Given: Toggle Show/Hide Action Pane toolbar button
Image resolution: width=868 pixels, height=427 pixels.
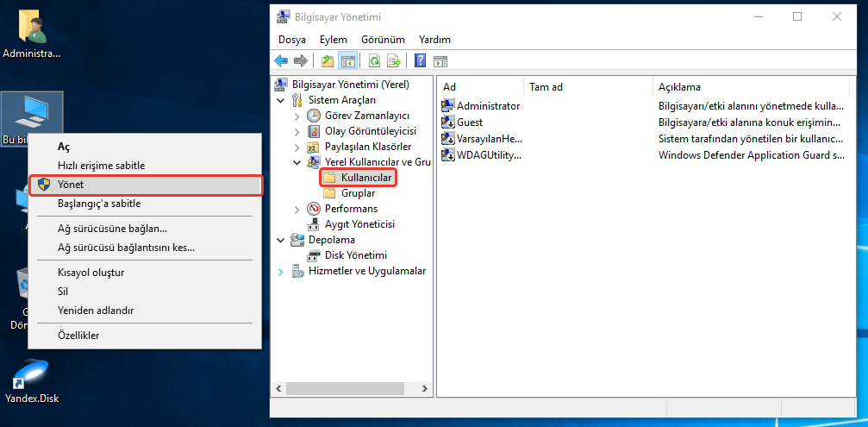Looking at the screenshot, I should pyautogui.click(x=440, y=60).
